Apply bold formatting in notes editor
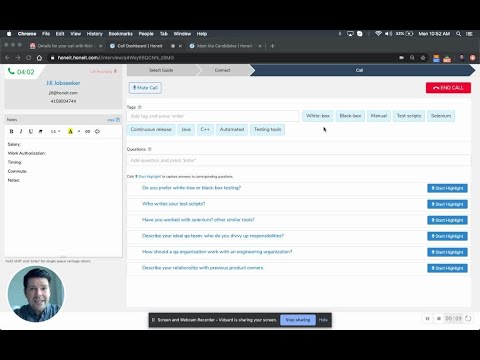 click(11, 131)
